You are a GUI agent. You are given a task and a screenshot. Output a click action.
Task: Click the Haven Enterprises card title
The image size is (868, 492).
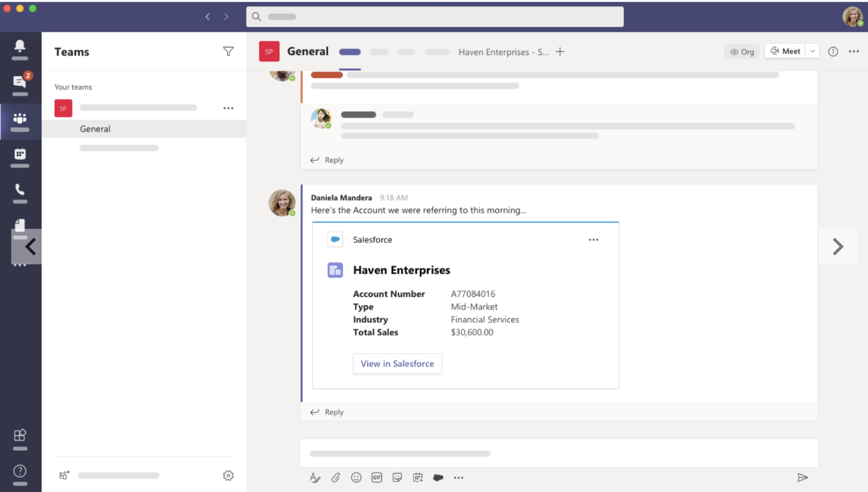(401, 270)
